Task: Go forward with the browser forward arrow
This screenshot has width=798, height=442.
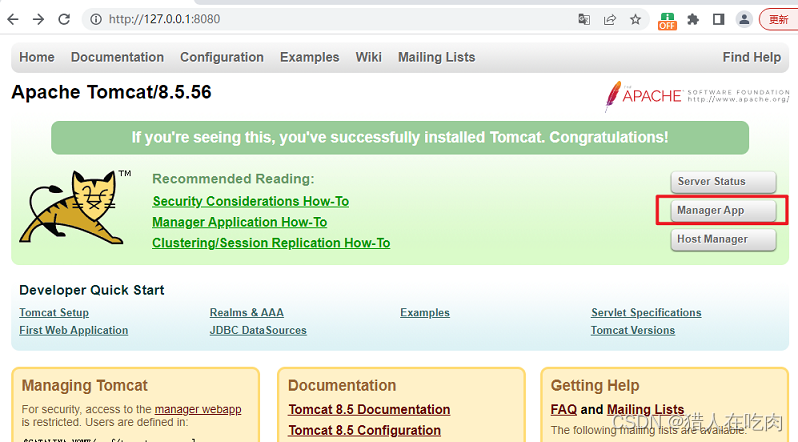Action: [38, 19]
